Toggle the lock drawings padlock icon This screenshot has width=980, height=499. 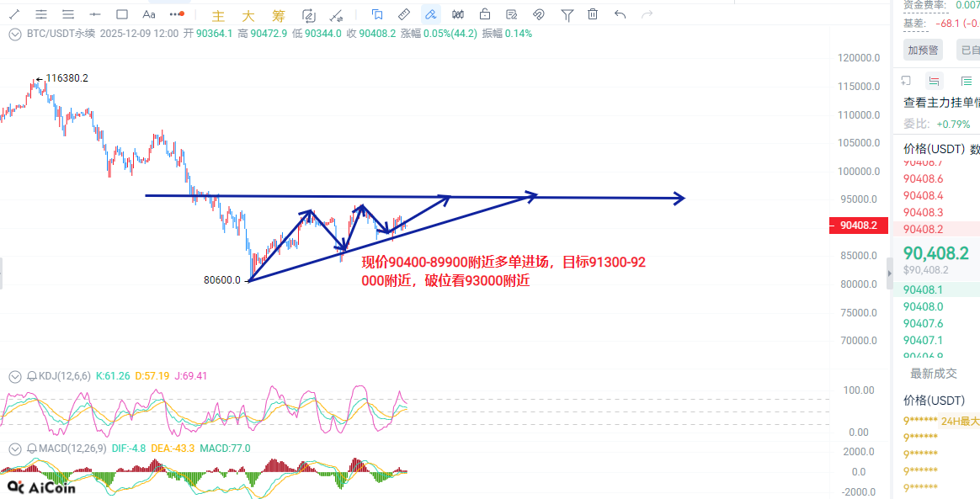[485, 14]
